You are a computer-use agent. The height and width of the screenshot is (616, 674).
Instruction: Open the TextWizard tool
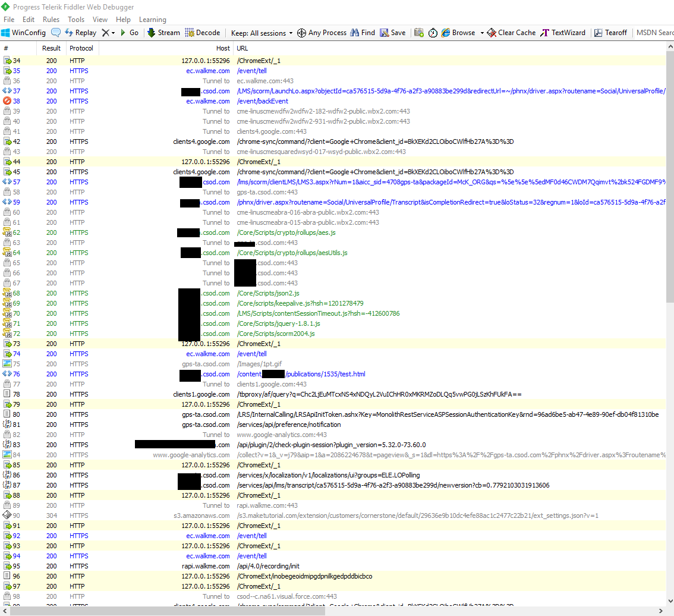coord(562,33)
